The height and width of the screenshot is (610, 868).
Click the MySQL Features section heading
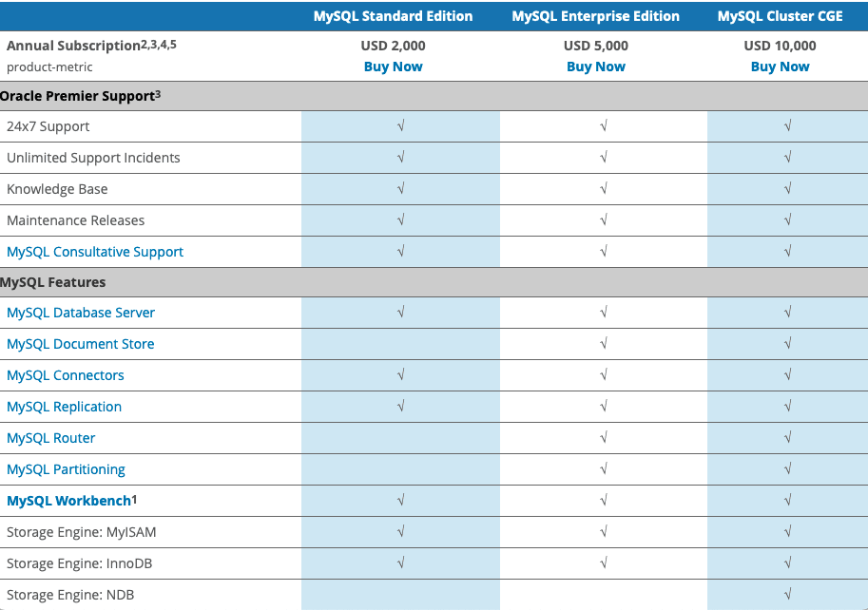52,282
